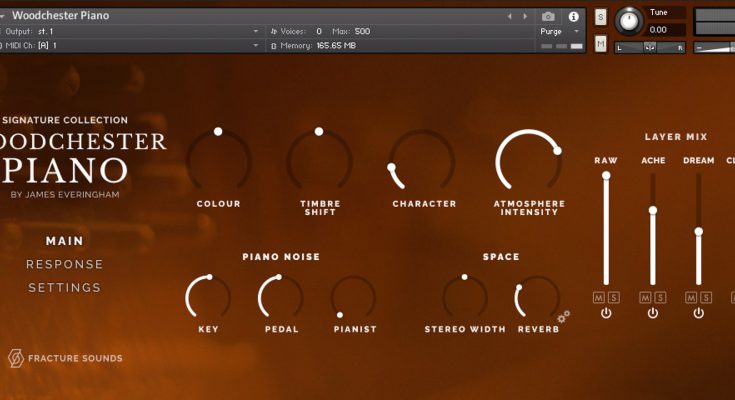Switch to the RESPONSE page

click(x=64, y=264)
